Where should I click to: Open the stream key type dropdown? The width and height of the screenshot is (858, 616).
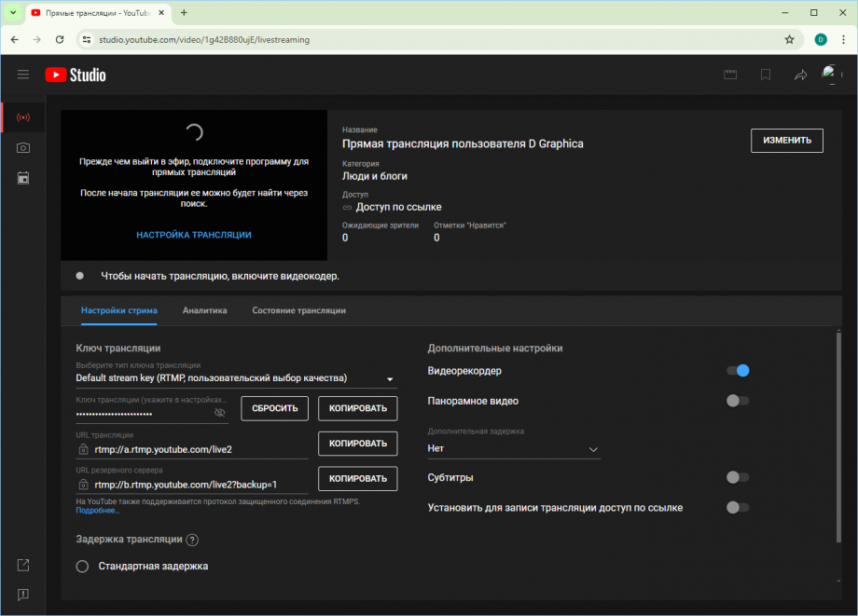pyautogui.click(x=236, y=378)
